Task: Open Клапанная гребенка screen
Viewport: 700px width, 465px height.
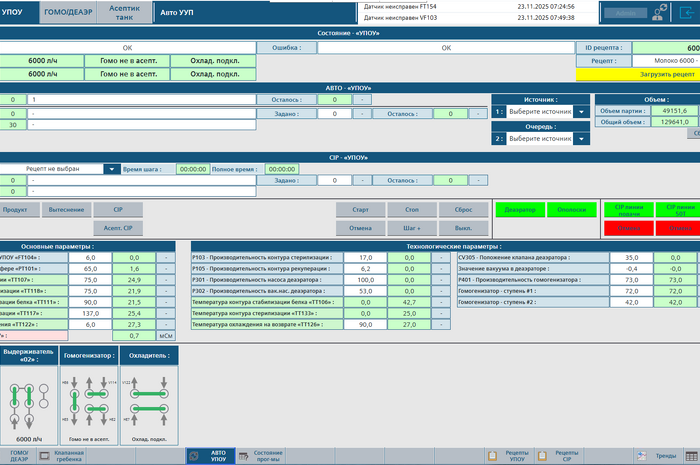Action: click(76, 455)
